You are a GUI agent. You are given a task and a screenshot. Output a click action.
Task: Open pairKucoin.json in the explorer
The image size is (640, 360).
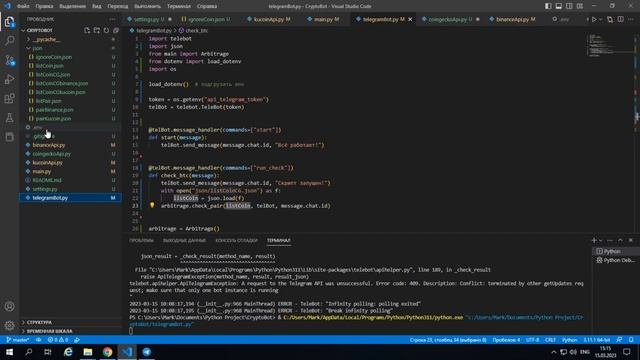[70, 118]
